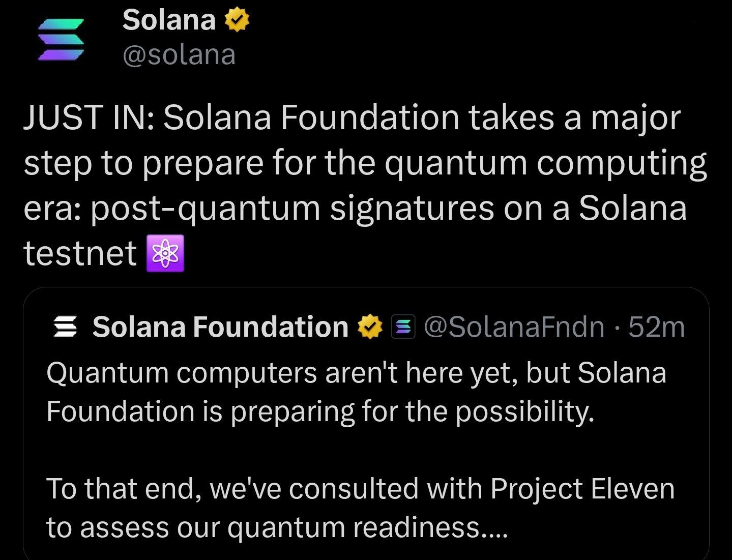Click the gold verified badge beside Solana

236,20
